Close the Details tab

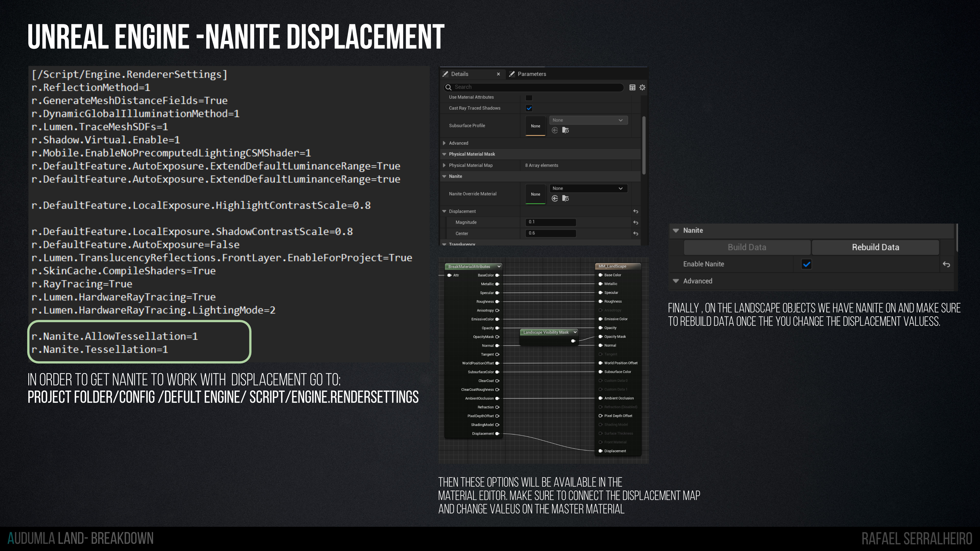click(x=498, y=74)
